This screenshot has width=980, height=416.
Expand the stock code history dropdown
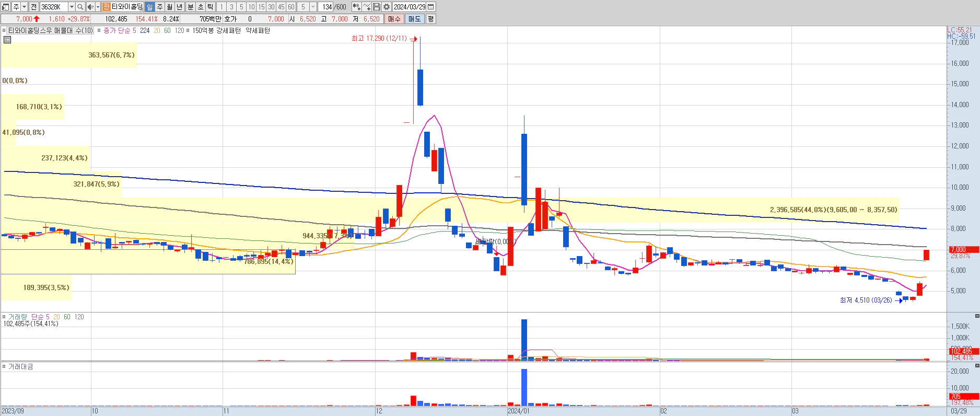pos(72,7)
